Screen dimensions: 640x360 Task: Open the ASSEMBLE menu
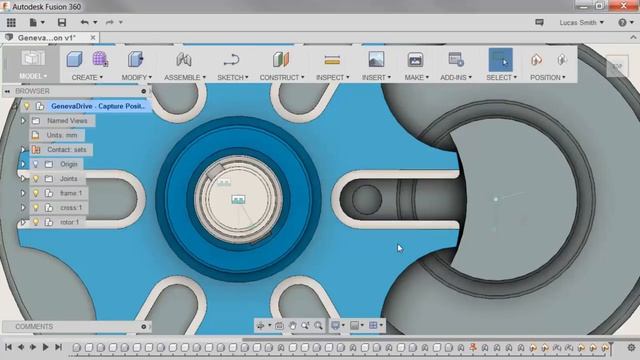[x=185, y=77]
